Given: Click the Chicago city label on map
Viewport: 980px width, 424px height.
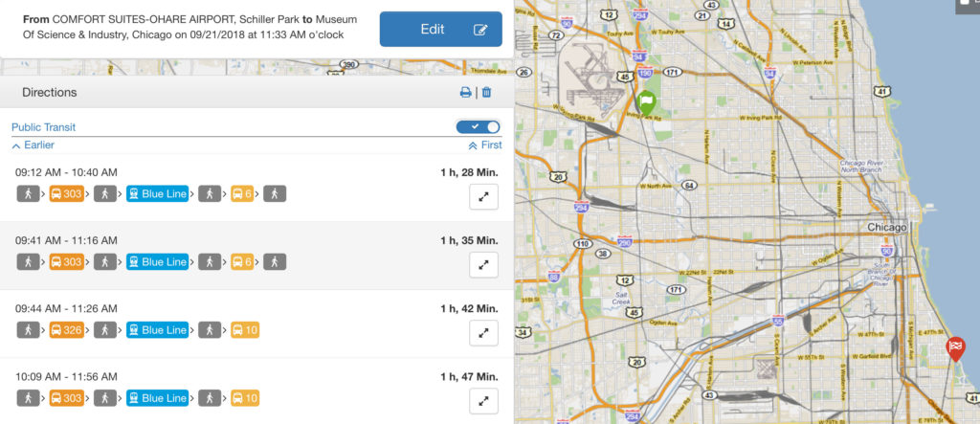Looking at the screenshot, I should pos(886,228).
